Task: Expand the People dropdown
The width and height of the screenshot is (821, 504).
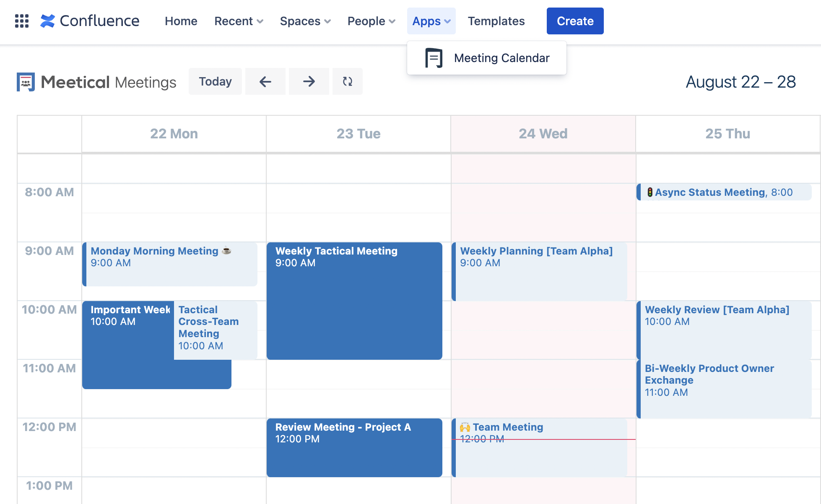Action: (x=371, y=21)
